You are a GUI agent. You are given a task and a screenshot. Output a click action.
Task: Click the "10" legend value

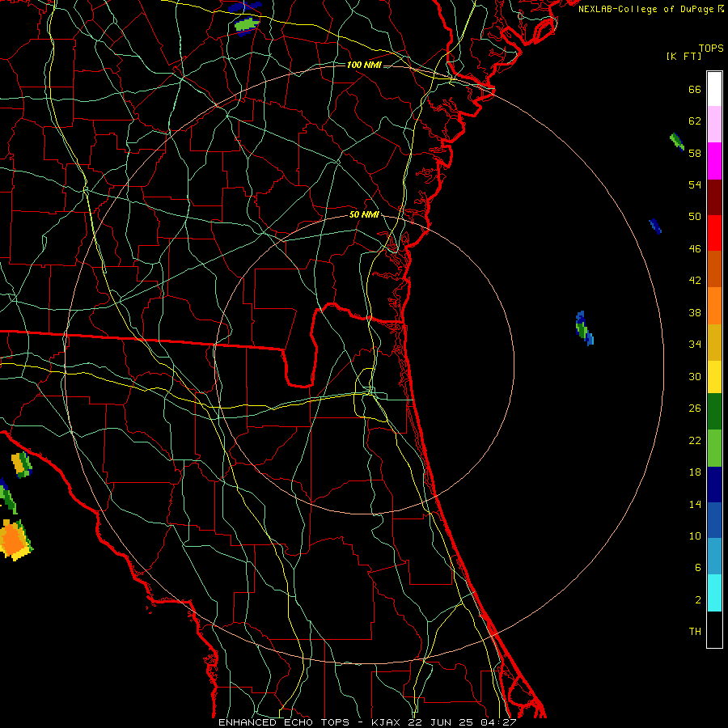point(695,536)
